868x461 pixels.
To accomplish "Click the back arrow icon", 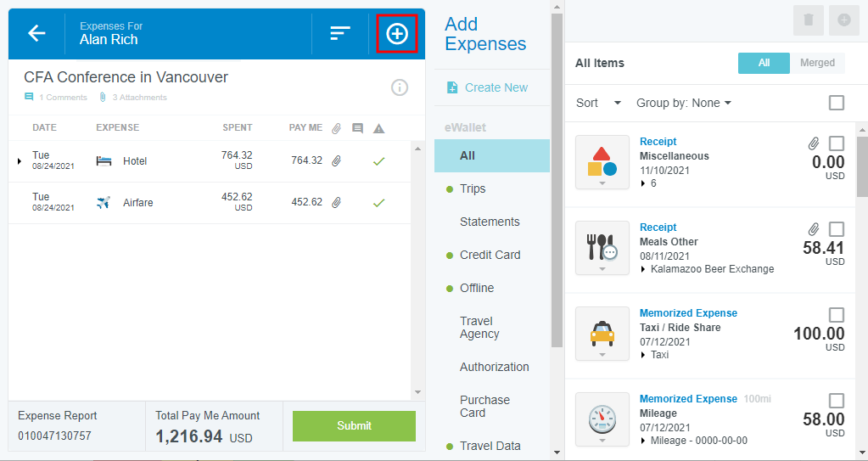I will [x=36, y=33].
